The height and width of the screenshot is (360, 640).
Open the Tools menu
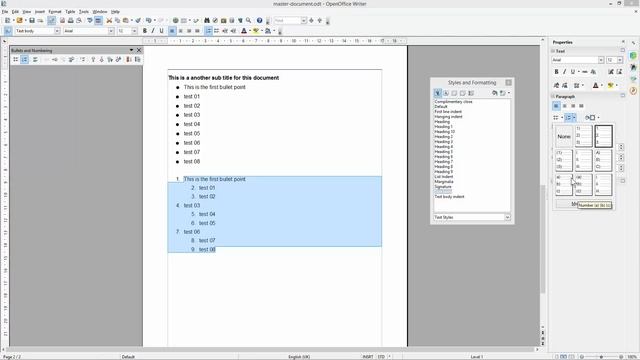(84, 12)
